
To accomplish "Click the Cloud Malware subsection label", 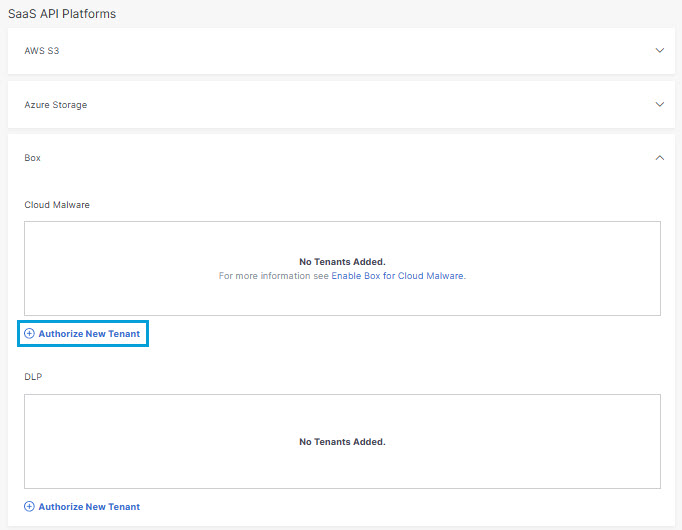I will pos(57,205).
